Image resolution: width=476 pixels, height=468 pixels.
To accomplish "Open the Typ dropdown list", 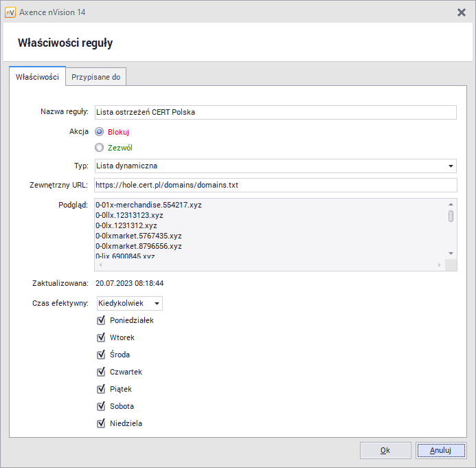I will click(451, 166).
